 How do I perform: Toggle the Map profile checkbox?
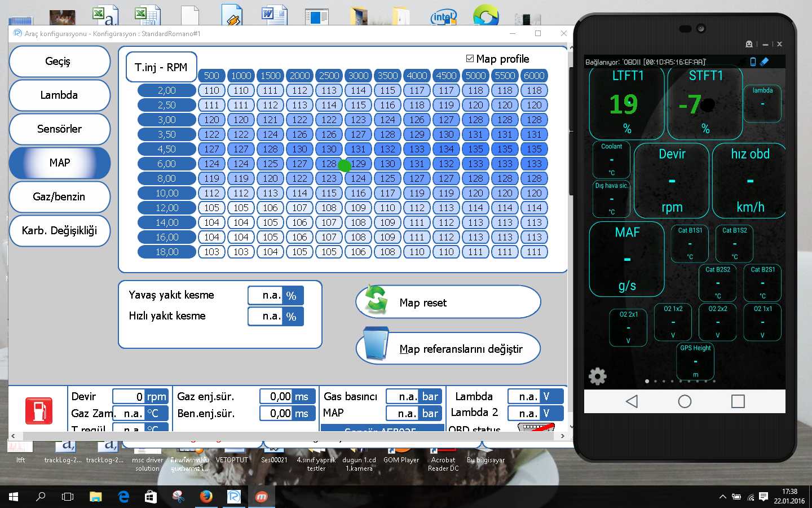pyautogui.click(x=470, y=59)
